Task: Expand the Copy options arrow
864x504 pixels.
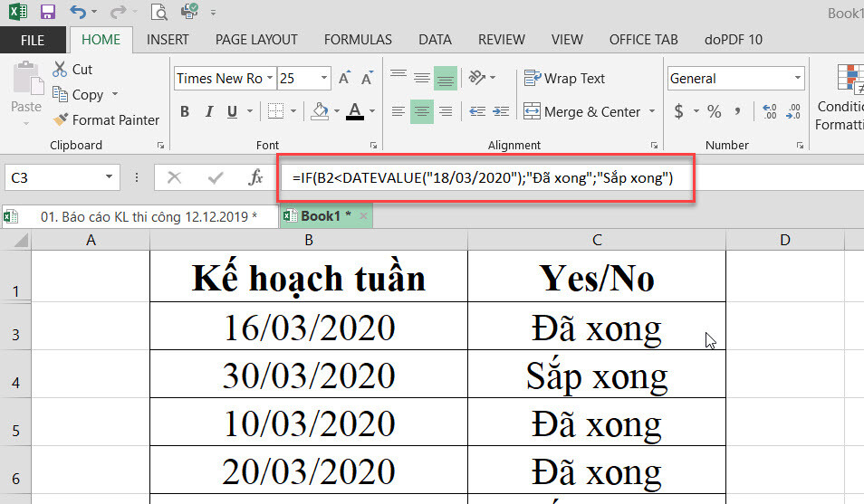Action: coord(115,94)
